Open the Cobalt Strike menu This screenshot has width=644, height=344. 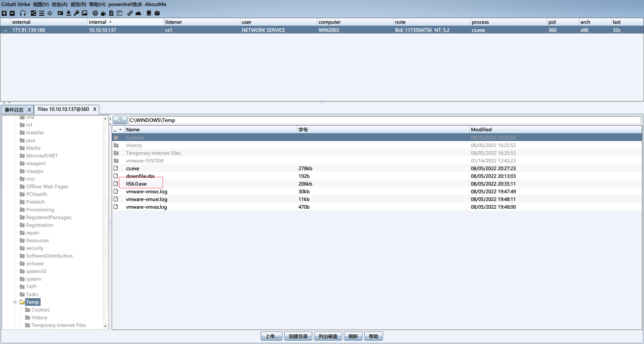click(x=16, y=4)
